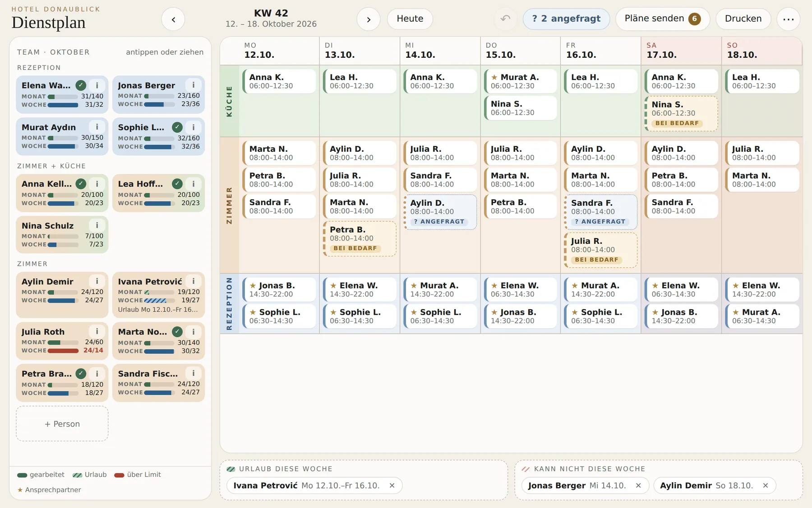Image resolution: width=812 pixels, height=508 pixels.
Task: Open Sandra F. angefragt shift on Friday
Action: (601, 212)
